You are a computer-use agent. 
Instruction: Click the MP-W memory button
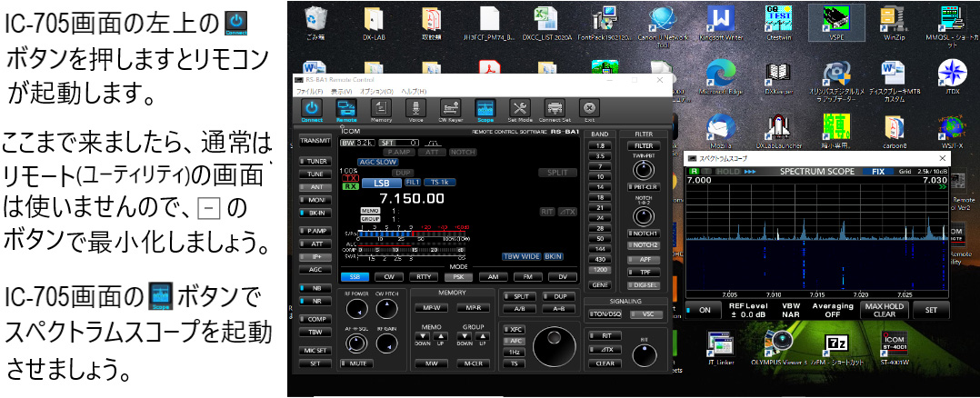(431, 307)
